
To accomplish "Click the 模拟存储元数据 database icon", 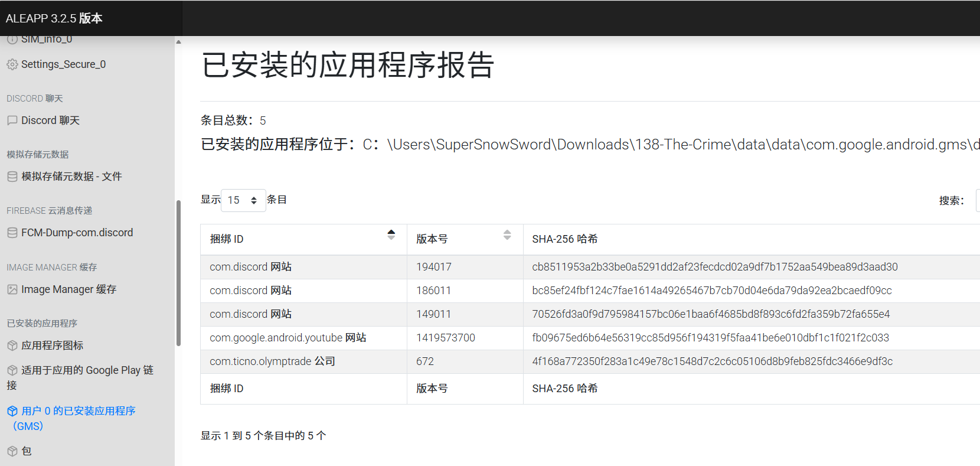I will point(12,177).
